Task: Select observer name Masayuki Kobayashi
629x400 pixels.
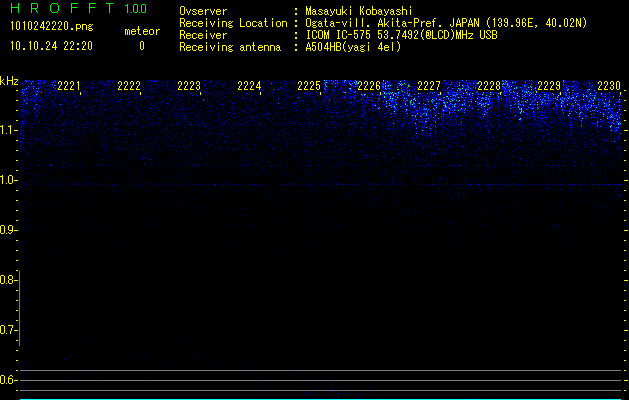Action: tap(359, 11)
